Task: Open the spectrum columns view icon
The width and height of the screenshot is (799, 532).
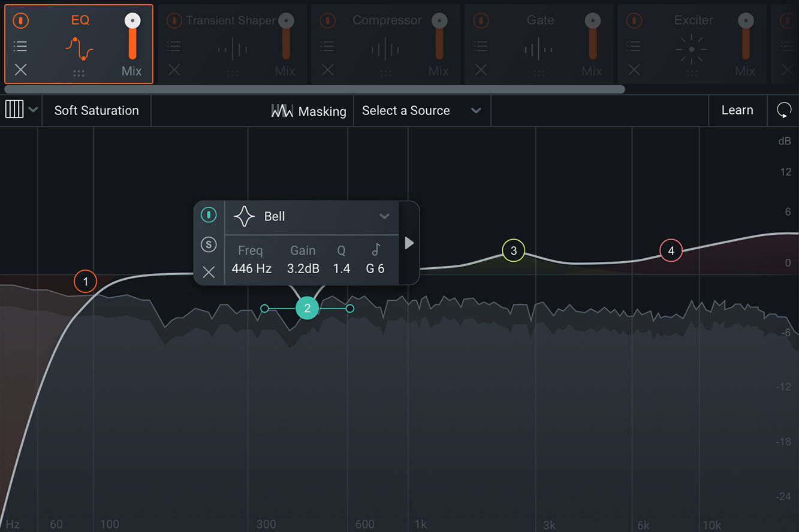Action: (x=14, y=110)
